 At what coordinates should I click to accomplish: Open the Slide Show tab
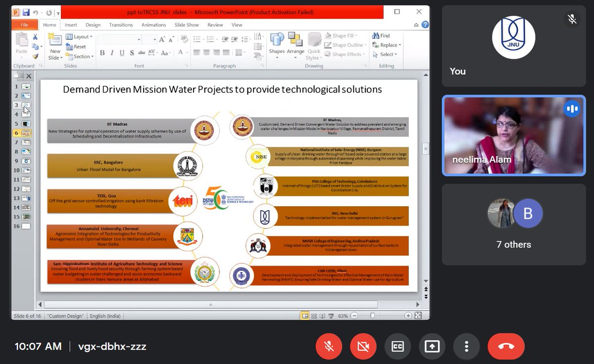pyautogui.click(x=187, y=25)
